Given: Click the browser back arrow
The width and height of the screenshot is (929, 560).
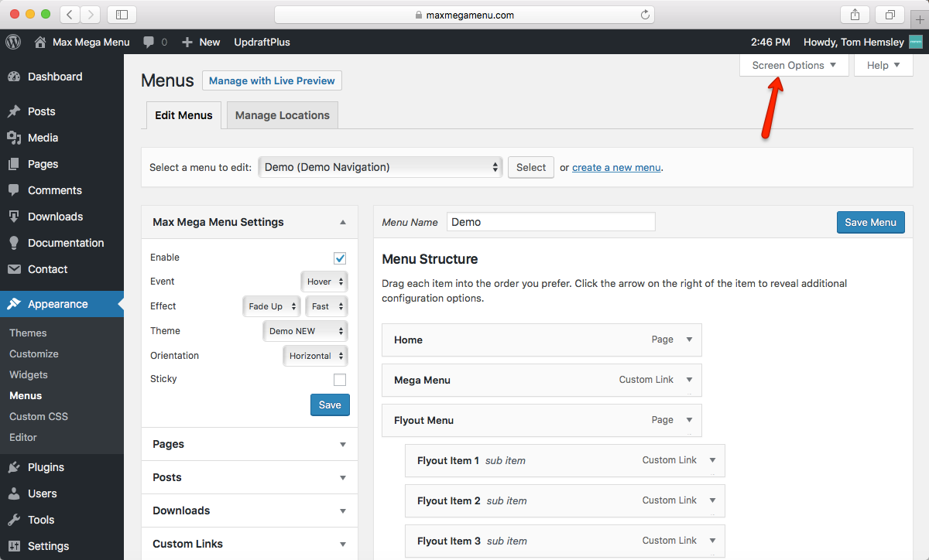Looking at the screenshot, I should click(70, 15).
